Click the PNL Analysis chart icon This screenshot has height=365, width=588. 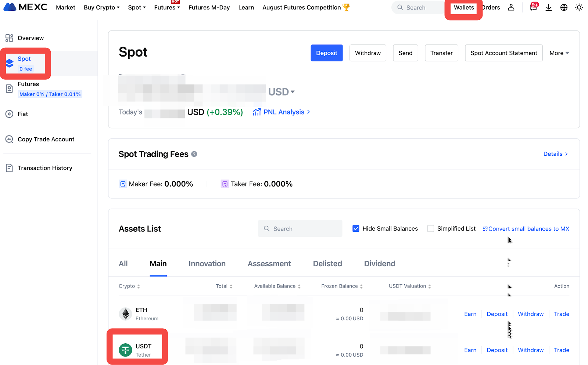click(257, 112)
